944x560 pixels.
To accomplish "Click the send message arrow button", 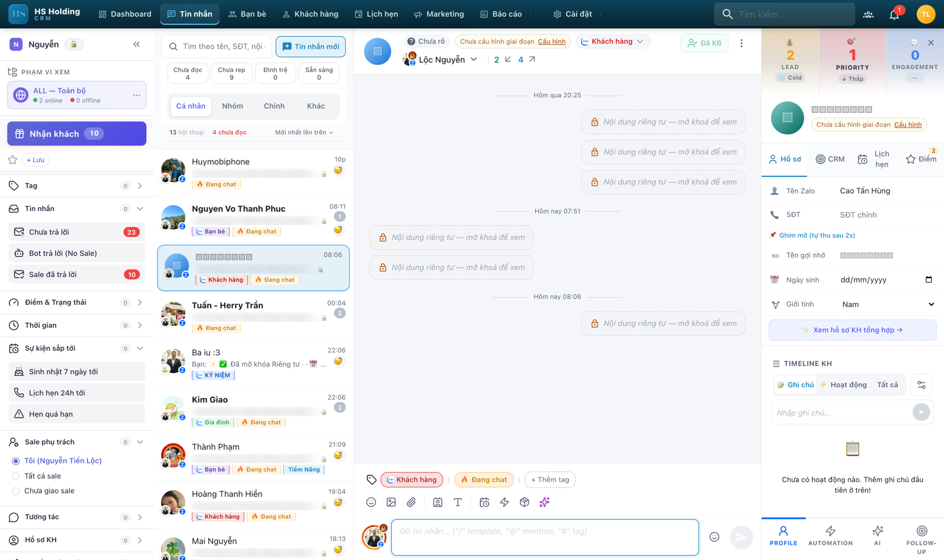I will 741,537.
